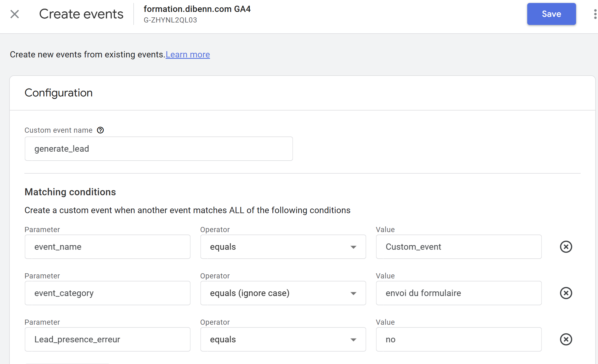Remove the Lead_presence_erreur condition row
The height and width of the screenshot is (364, 598).
click(x=566, y=339)
